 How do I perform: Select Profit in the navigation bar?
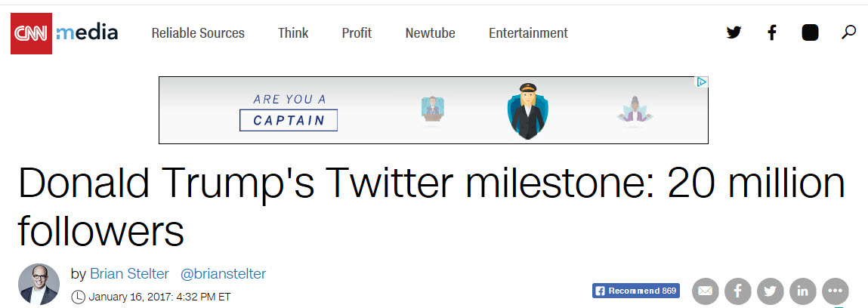point(357,33)
